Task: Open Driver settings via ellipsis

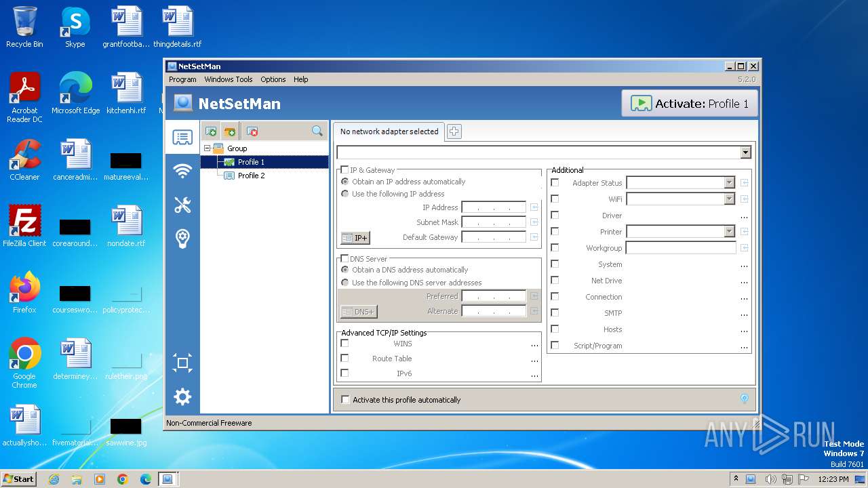Action: pyautogui.click(x=744, y=217)
